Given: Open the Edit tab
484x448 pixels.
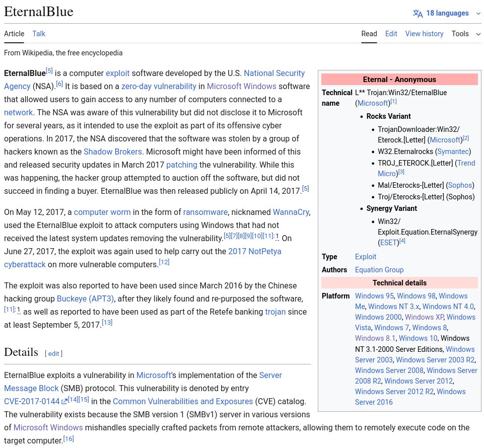Looking at the screenshot, I should [391, 34].
